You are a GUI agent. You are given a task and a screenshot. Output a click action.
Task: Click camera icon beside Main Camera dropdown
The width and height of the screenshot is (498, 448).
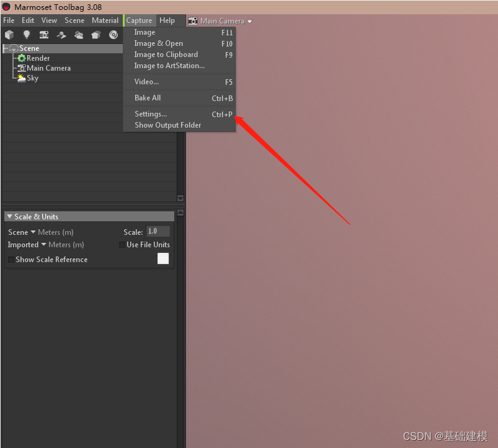(x=193, y=21)
